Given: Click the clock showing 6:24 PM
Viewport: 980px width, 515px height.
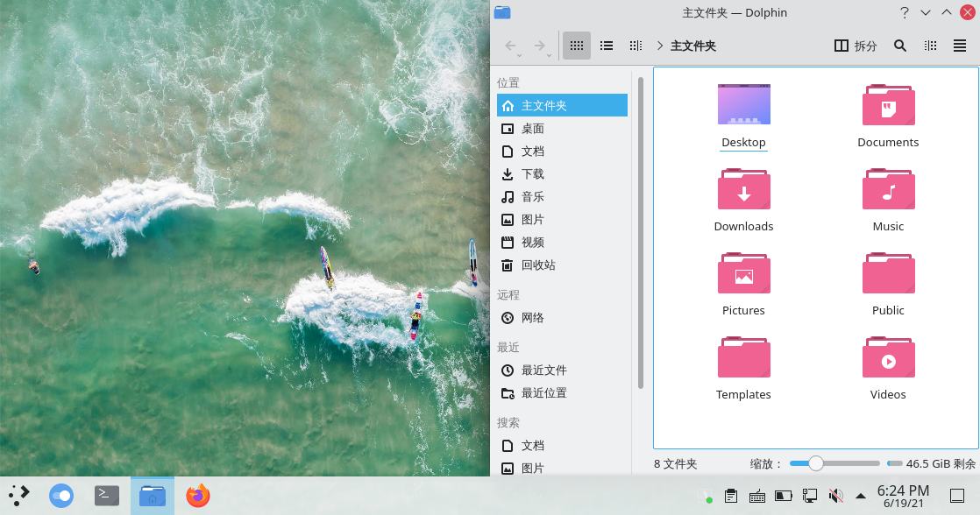Looking at the screenshot, I should click(x=903, y=496).
